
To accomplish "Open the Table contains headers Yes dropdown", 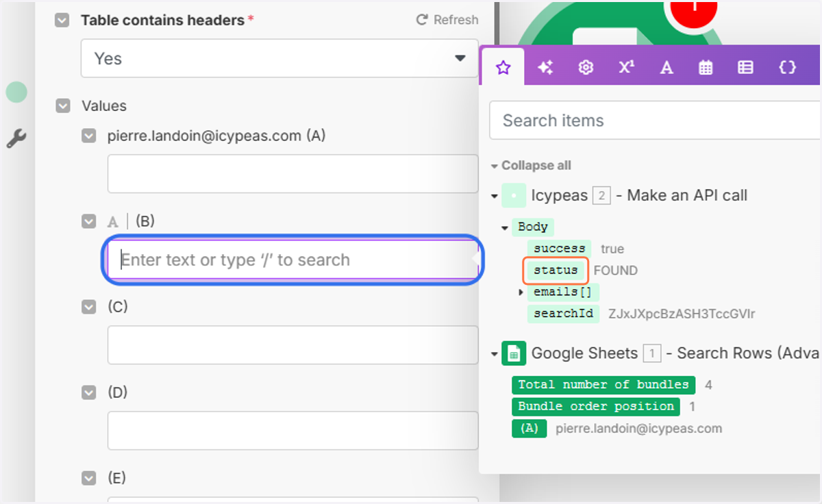I will [x=279, y=58].
